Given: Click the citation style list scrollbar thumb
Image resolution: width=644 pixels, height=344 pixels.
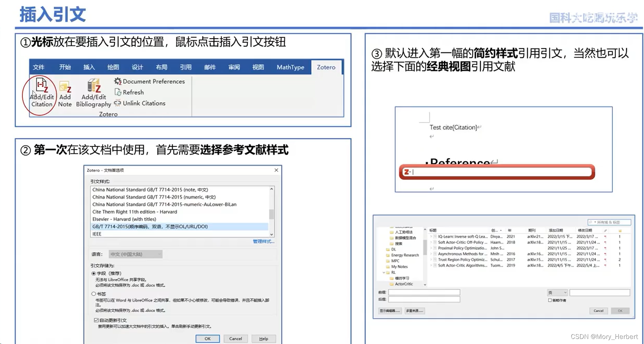Looking at the screenshot, I should 271,214.
